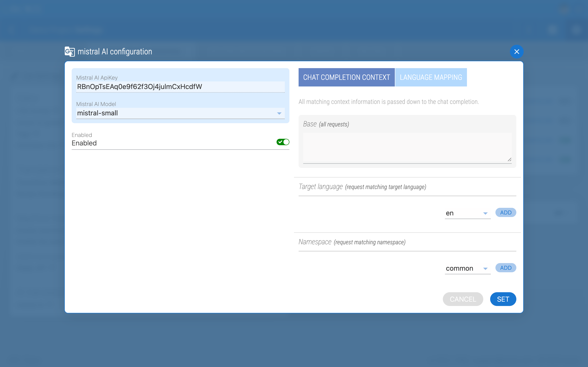The height and width of the screenshot is (367, 588).
Task: Click the dropdown arrow icon next to 'common'
Action: (x=486, y=268)
